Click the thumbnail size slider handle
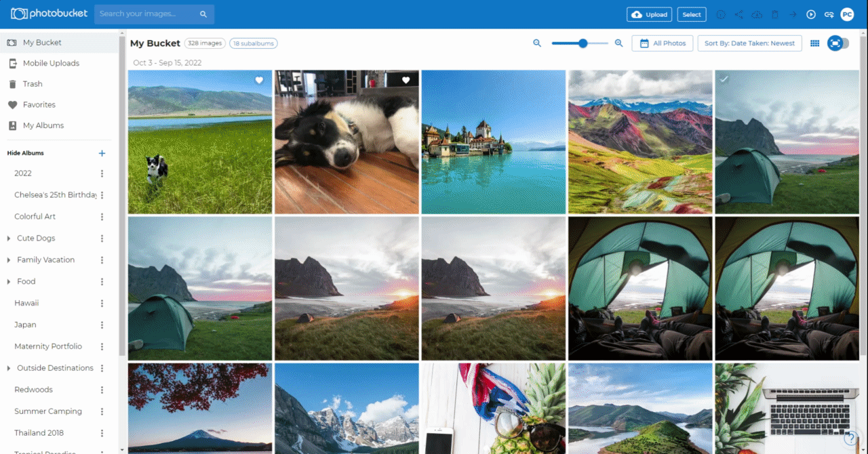Screen dimensions: 868x454 [583, 43]
